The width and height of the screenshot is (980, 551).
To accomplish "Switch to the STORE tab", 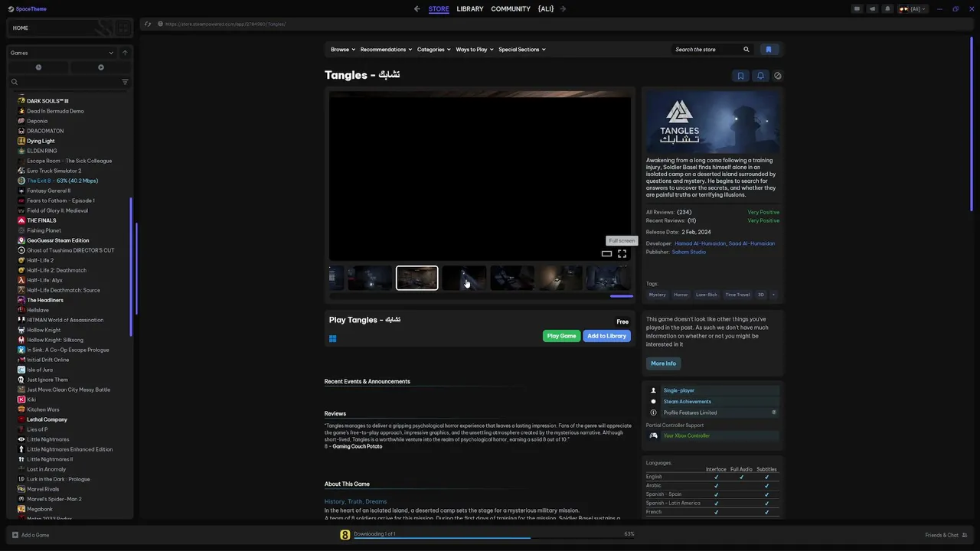I will (x=439, y=9).
